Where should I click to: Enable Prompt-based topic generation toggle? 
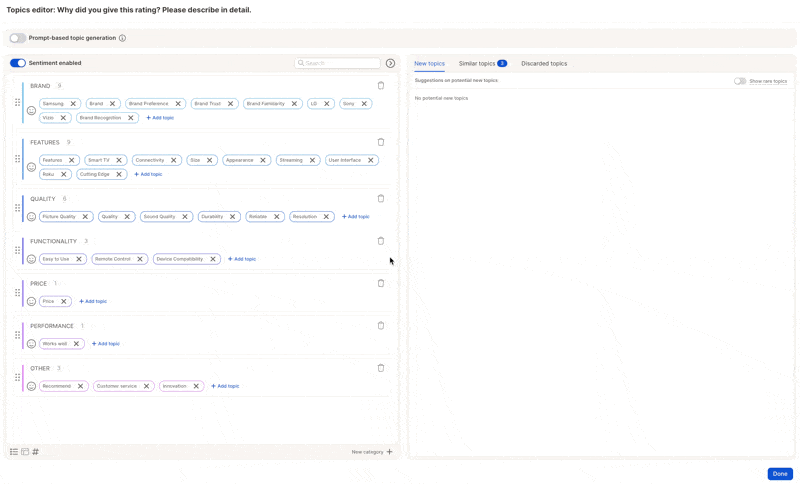(18, 38)
